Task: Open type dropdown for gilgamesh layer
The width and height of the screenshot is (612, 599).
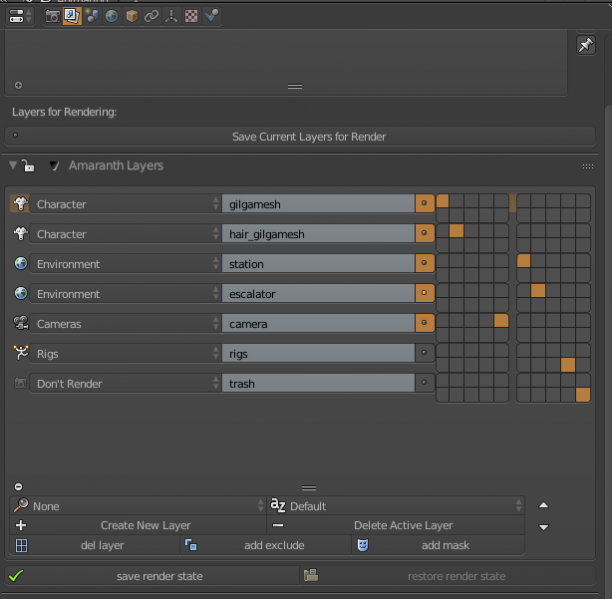Action: click(x=126, y=204)
